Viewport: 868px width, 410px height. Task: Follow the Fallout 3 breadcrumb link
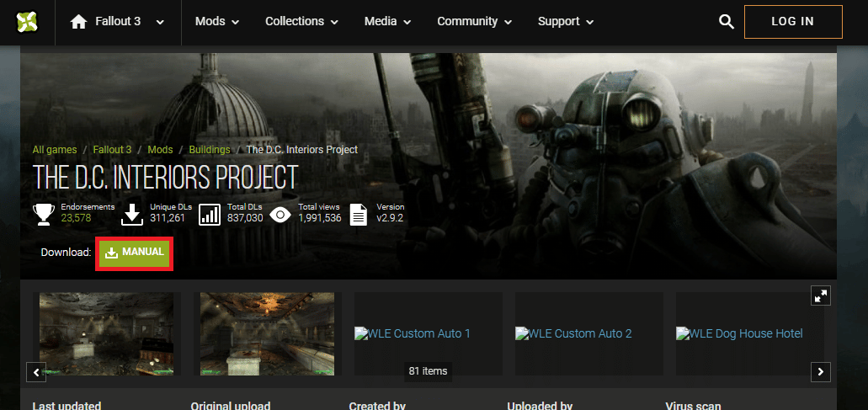(112, 150)
